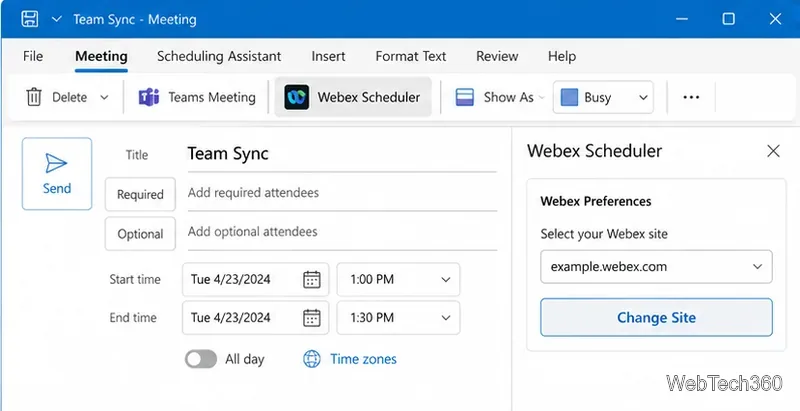800x411 pixels.
Task: Switch to the Meeting tab
Action: [101, 56]
